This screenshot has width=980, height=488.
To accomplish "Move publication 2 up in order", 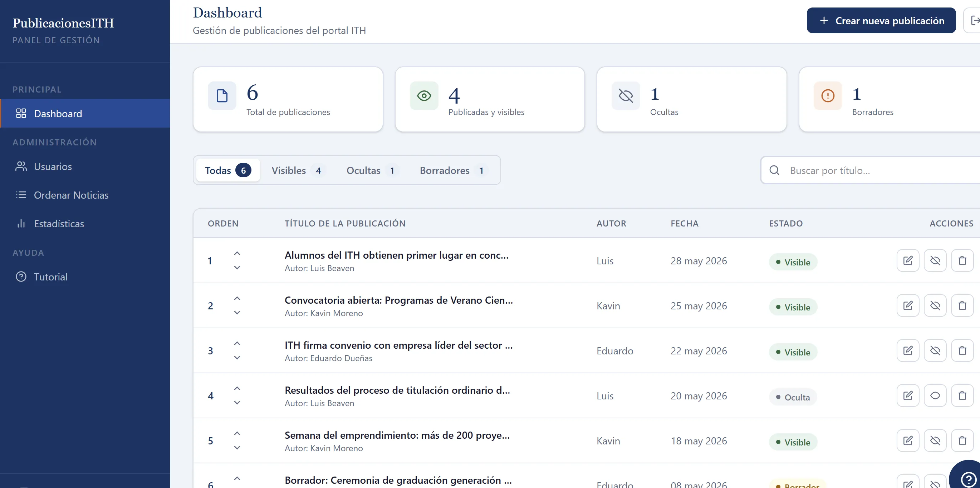I will click(x=237, y=298).
